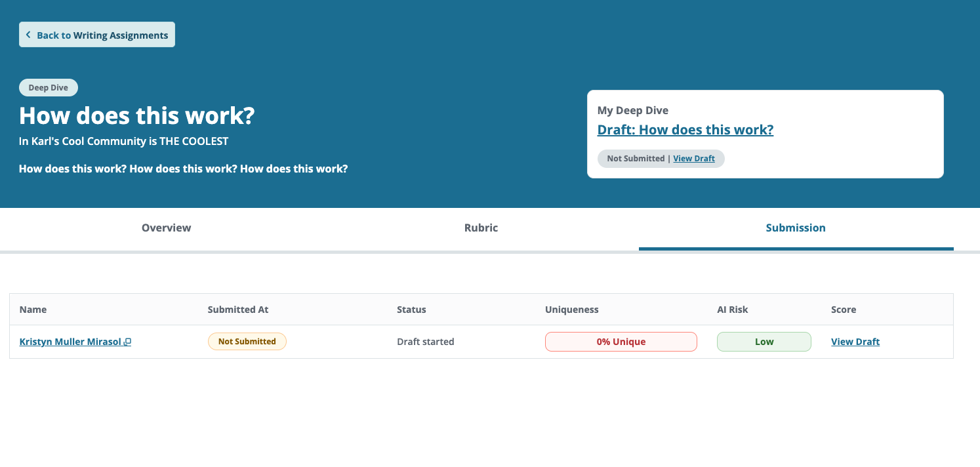
Task: Click the Not Submitted status badge in table
Action: pyautogui.click(x=247, y=342)
